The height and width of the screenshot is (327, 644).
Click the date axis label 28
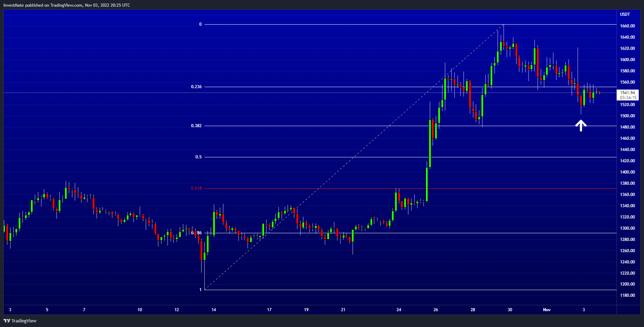[x=473, y=310]
